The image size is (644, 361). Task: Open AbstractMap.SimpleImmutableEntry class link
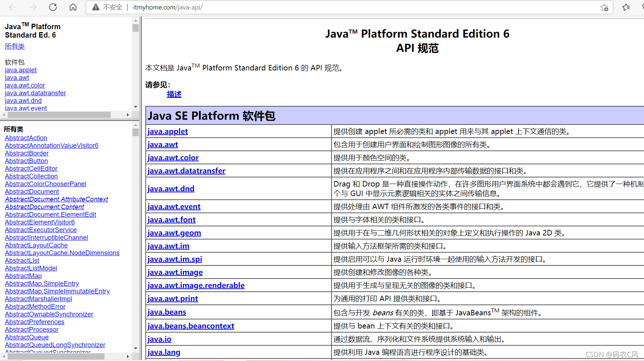57,291
